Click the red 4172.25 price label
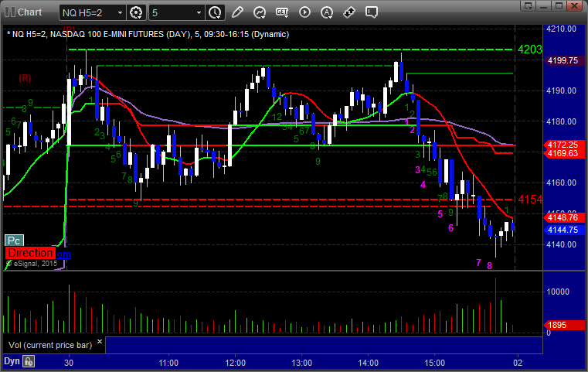 pyautogui.click(x=563, y=145)
